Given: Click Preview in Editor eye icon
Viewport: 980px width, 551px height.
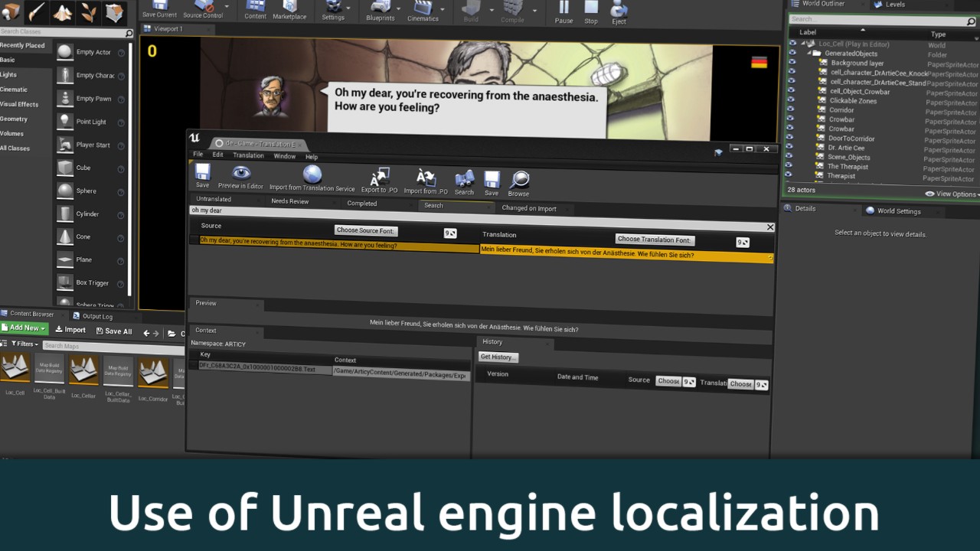Looking at the screenshot, I should [x=241, y=172].
